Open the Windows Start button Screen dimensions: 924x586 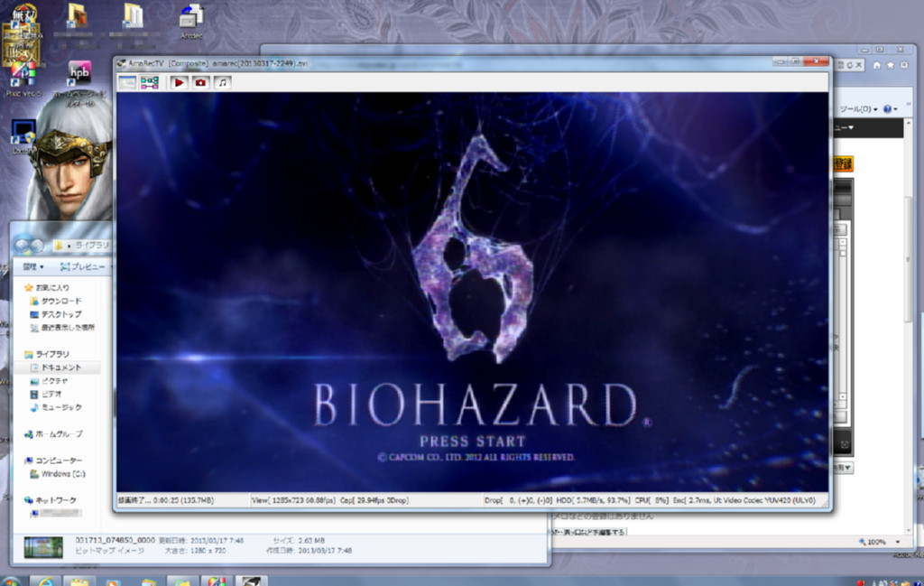(x=11, y=581)
